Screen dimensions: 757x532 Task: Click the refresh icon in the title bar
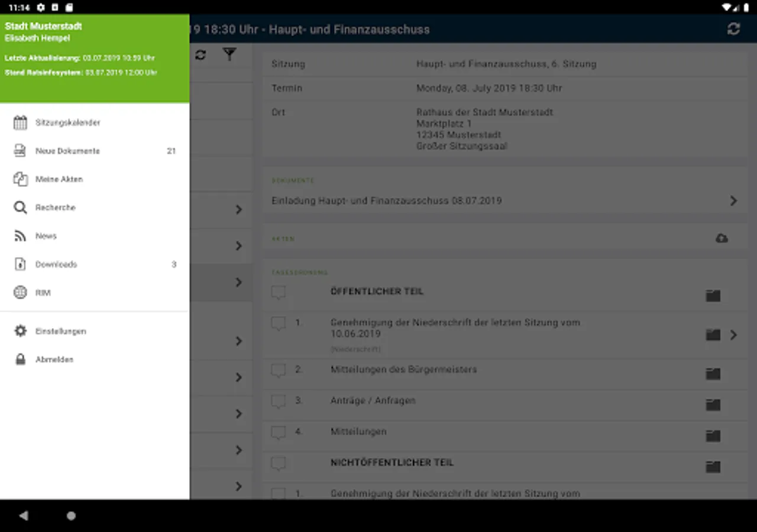pyautogui.click(x=733, y=29)
